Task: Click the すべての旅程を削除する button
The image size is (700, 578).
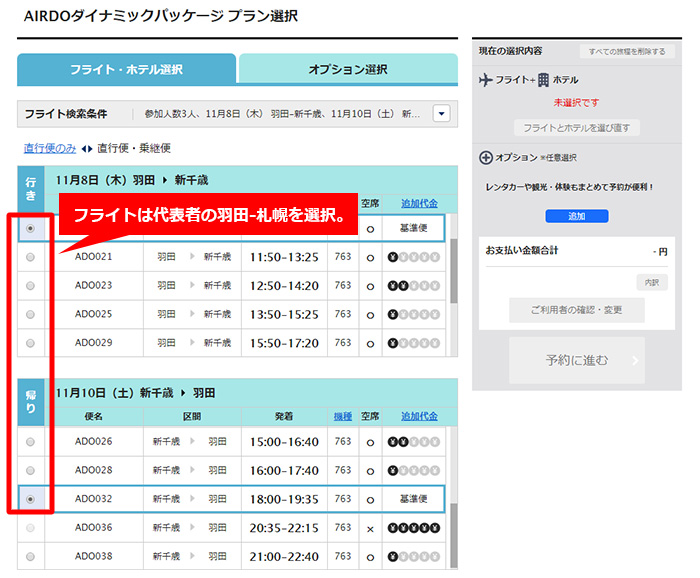Action: click(x=627, y=51)
